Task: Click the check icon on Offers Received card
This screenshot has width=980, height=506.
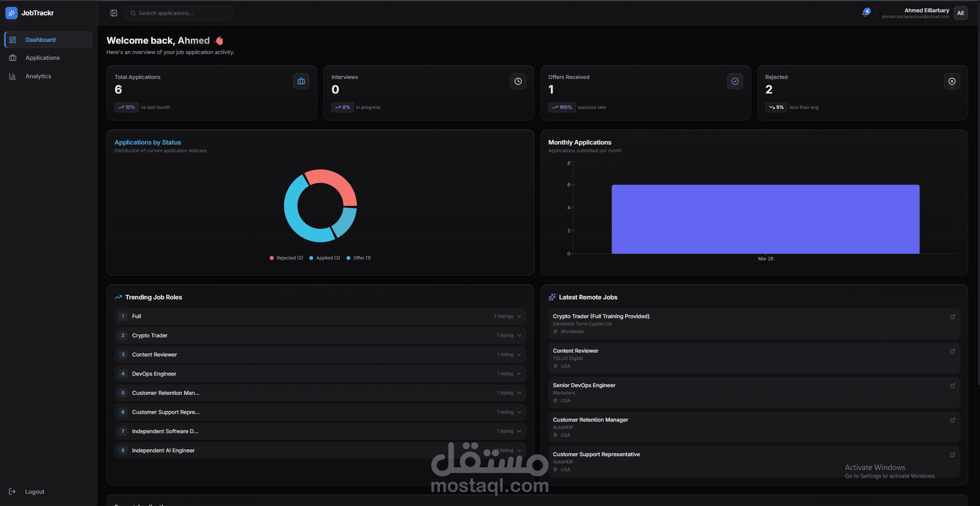Action: (x=734, y=81)
